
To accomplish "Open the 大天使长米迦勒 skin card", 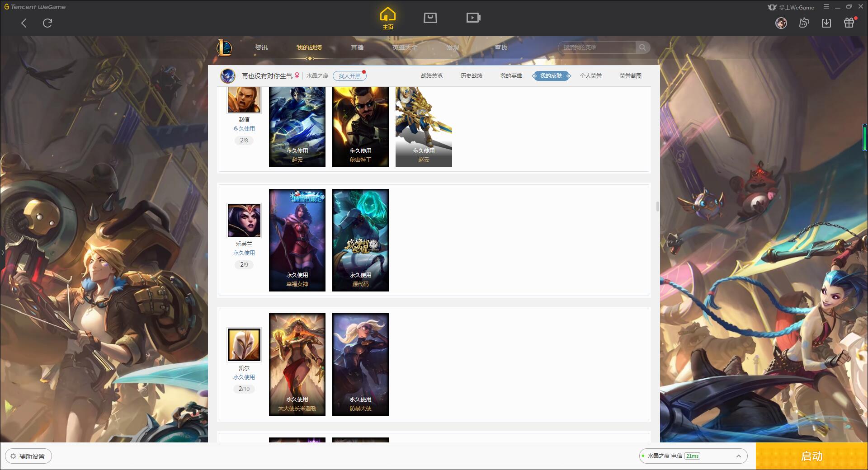I will coord(297,364).
